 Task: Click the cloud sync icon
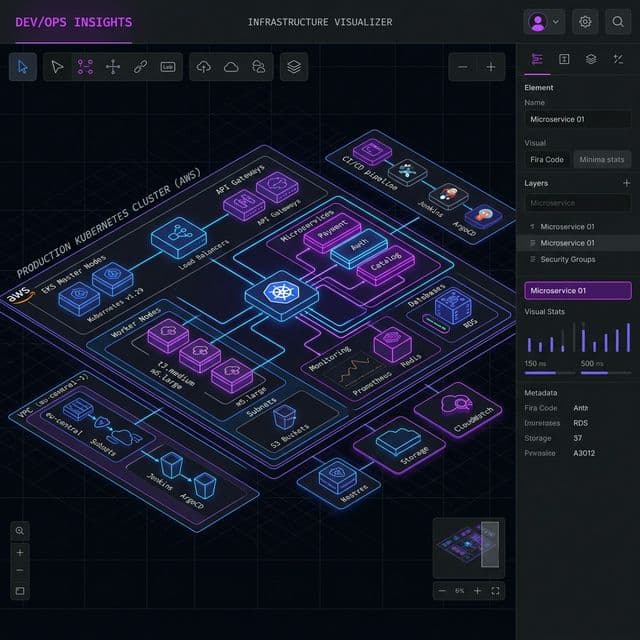click(259, 67)
